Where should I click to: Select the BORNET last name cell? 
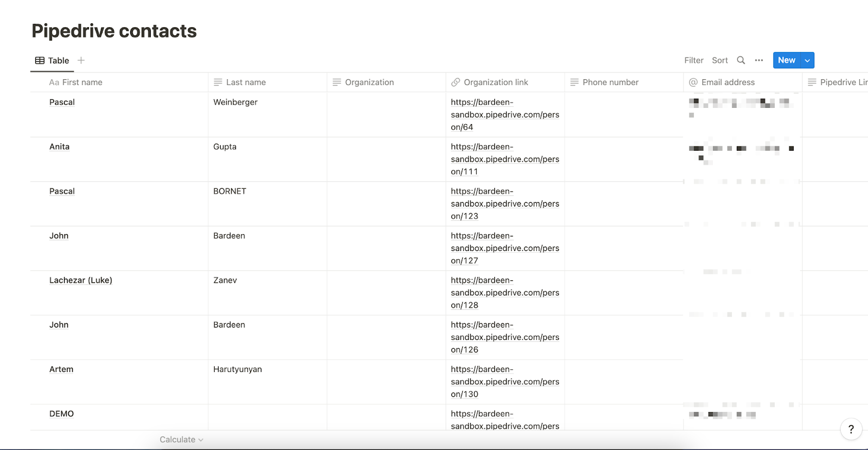click(267, 203)
